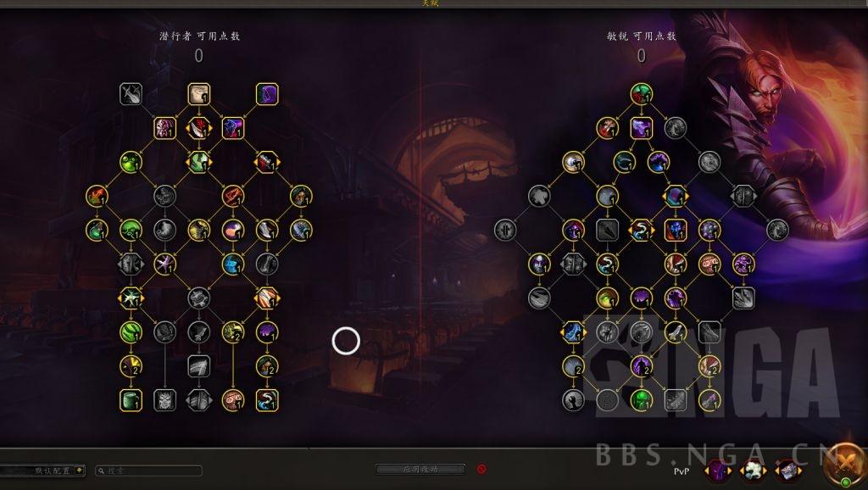Select the tan face square talent atop the Rogue tree
The height and width of the screenshot is (490, 868).
(x=198, y=94)
